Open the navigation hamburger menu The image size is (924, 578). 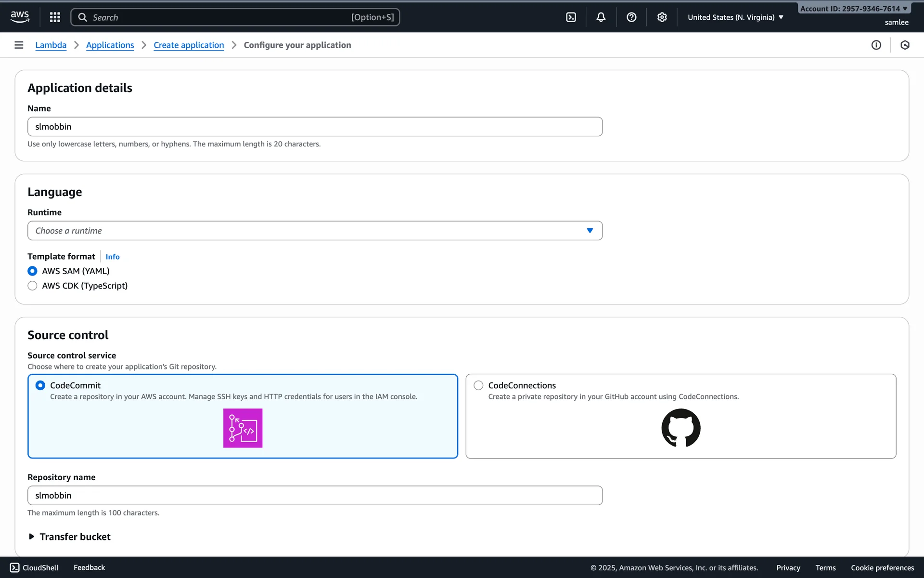click(19, 45)
